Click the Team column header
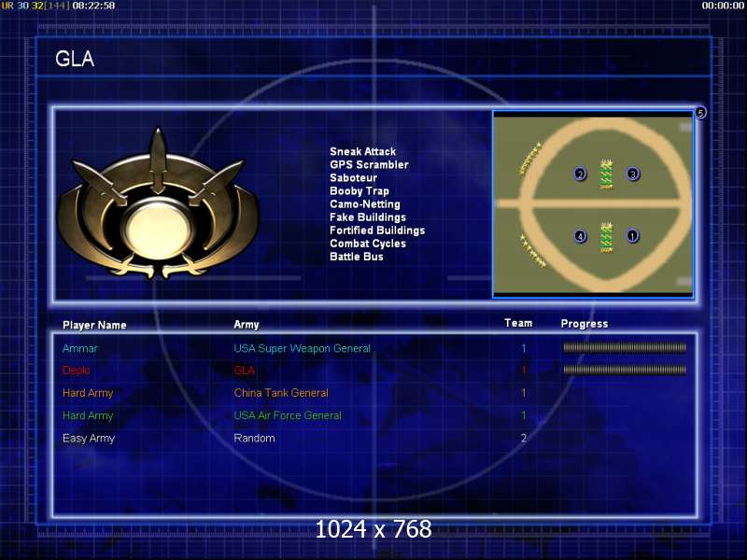This screenshot has height=560, width=747. (x=518, y=323)
